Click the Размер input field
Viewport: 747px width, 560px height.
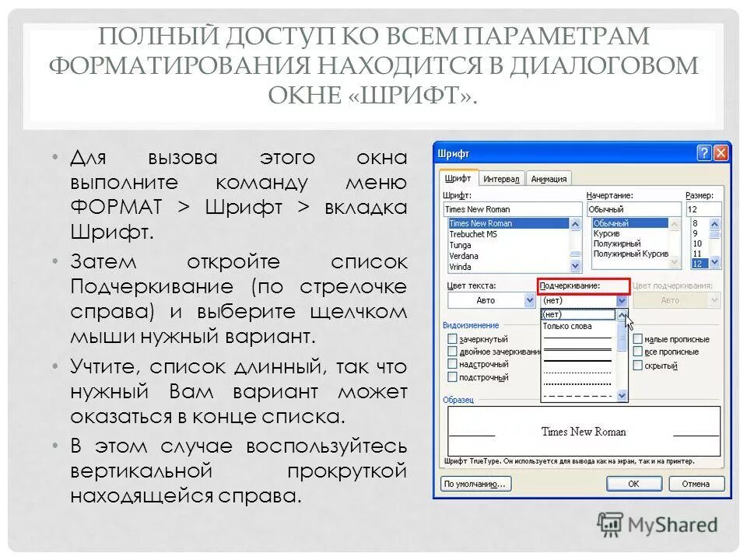point(703,209)
